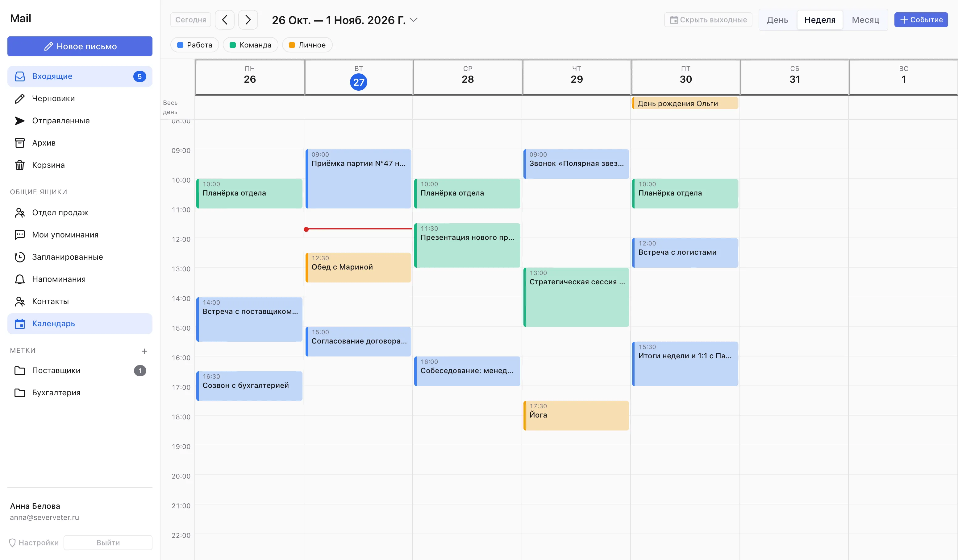Viewport: 958px width, 560px height.
Task: Compose a Новое письмо
Action: point(80,46)
